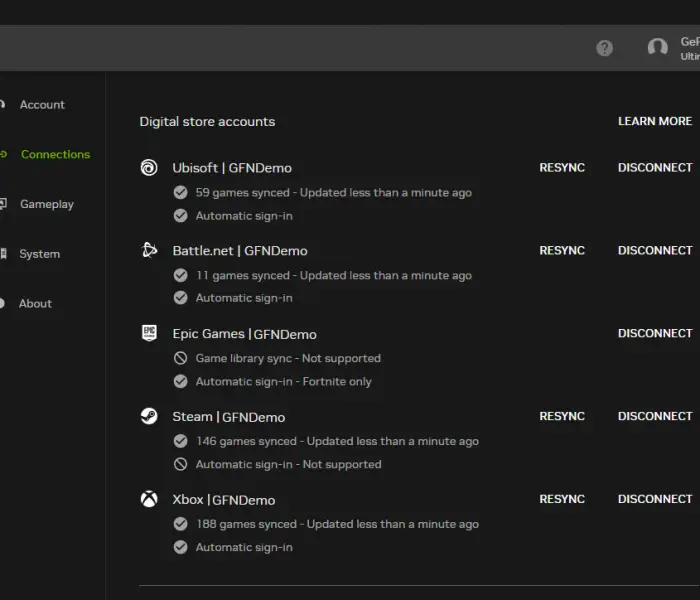Resync the Ubisoft account

pos(562,167)
